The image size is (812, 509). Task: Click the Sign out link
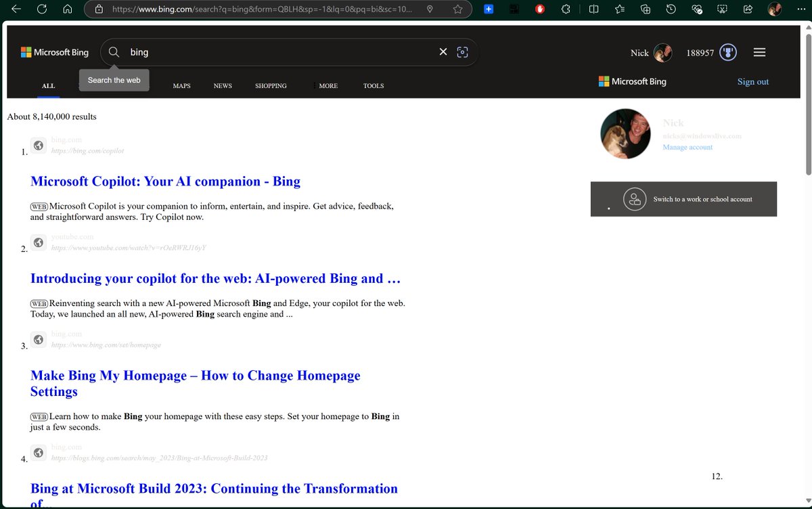[x=753, y=82]
